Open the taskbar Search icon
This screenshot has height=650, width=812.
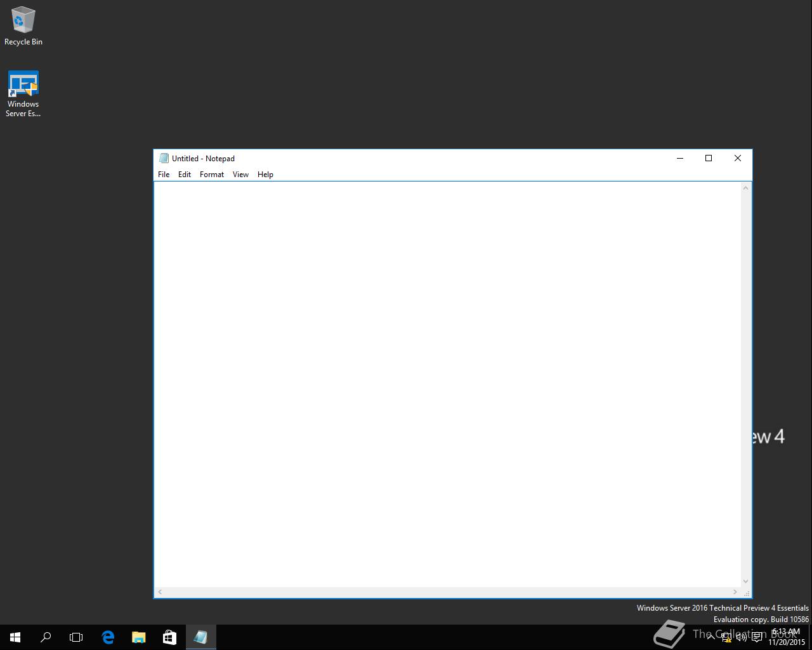46,637
